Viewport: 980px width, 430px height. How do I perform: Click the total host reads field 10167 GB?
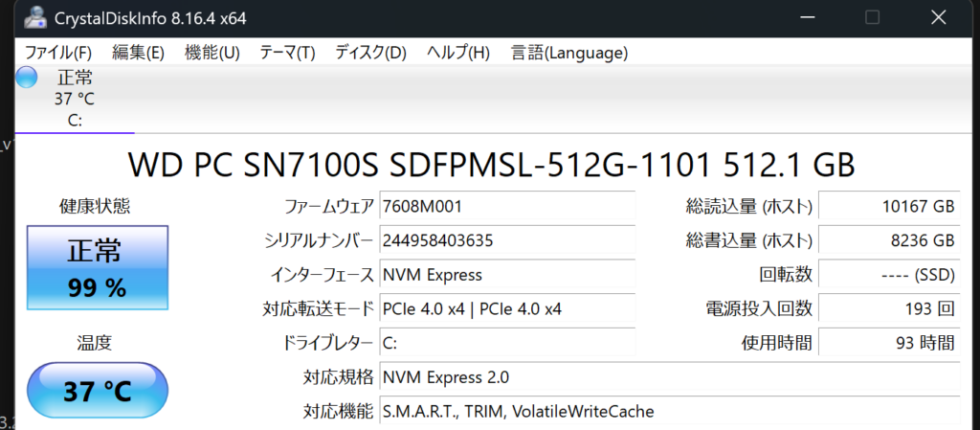pyautogui.click(x=889, y=206)
